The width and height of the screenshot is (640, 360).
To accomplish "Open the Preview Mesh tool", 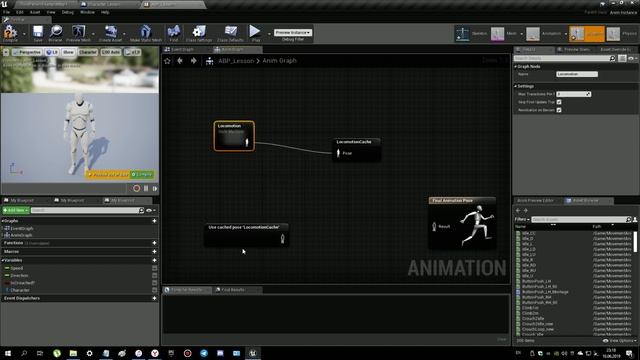I will (x=78, y=33).
